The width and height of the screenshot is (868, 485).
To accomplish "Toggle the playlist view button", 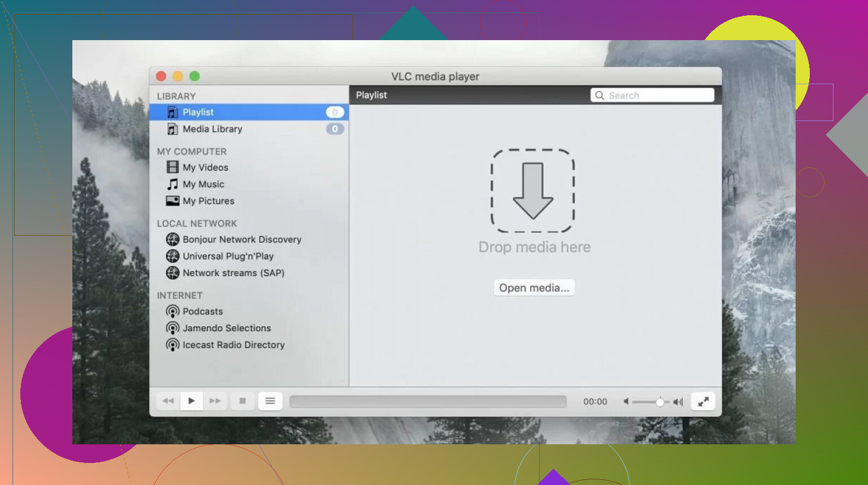I will (x=270, y=401).
